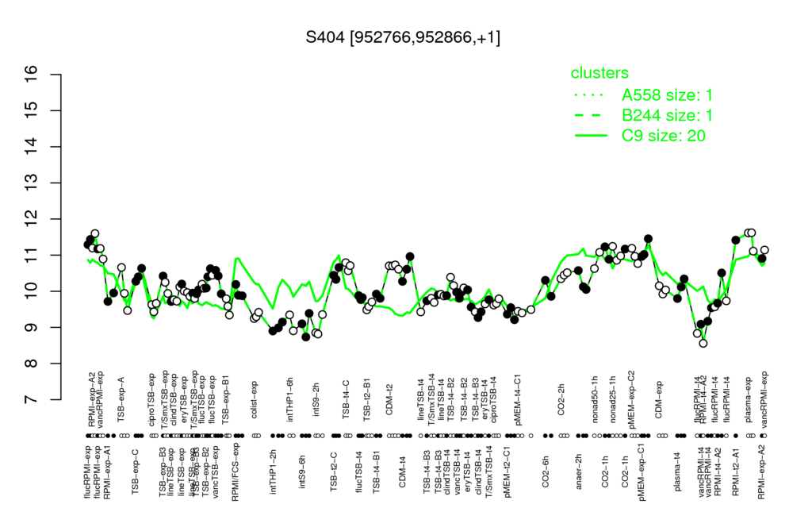812x508 pixels.
Task: Click y-axis tick label 15
Action: [32, 111]
